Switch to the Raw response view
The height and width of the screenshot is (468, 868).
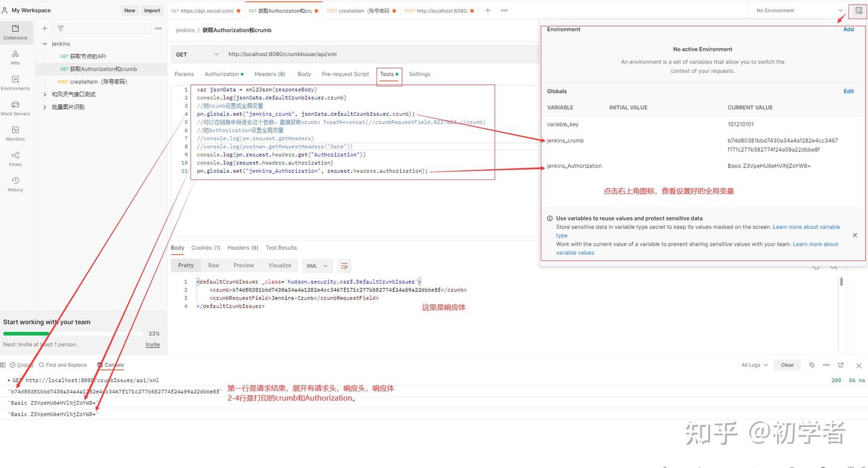(213, 266)
